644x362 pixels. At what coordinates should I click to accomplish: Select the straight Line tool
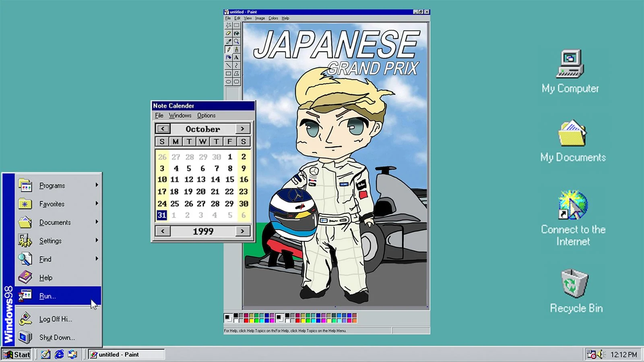pyautogui.click(x=229, y=66)
